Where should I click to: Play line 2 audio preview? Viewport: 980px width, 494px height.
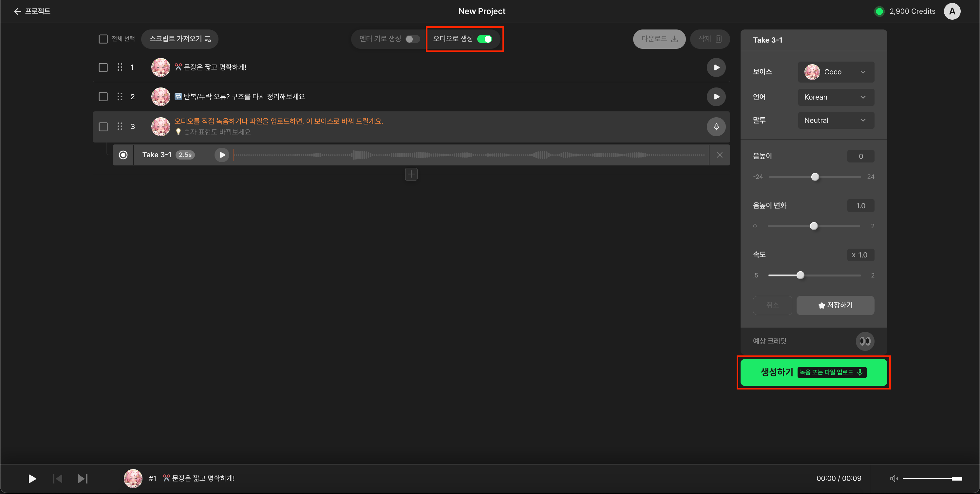[716, 97]
